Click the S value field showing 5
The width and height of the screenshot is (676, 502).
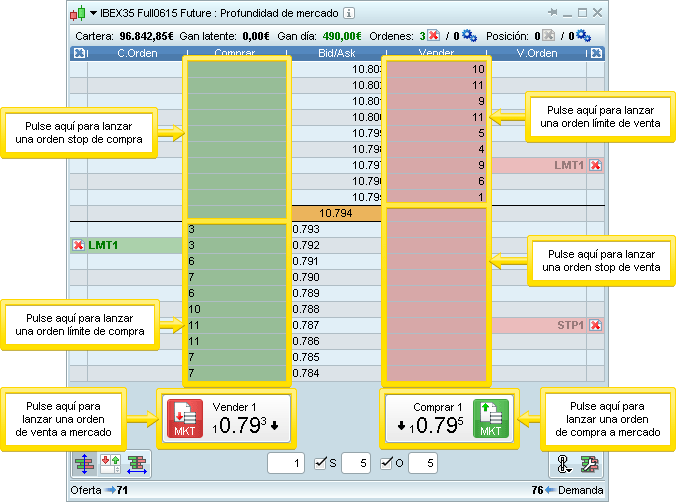pos(356,463)
